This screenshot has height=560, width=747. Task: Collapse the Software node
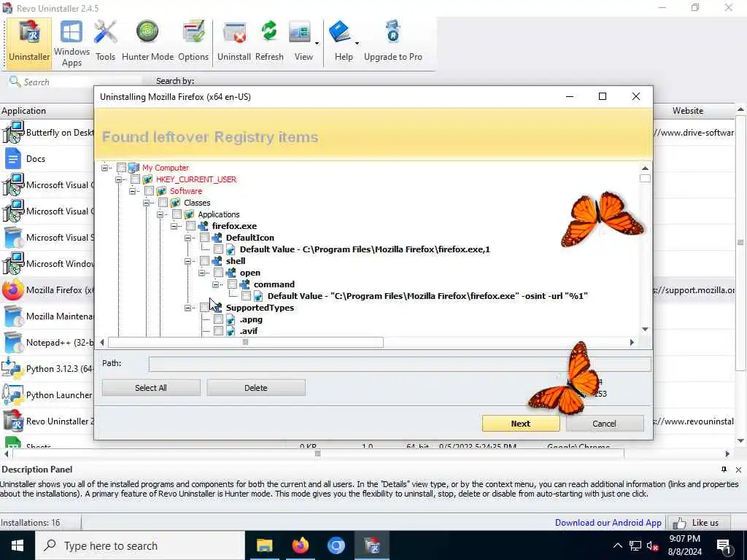coord(133,191)
